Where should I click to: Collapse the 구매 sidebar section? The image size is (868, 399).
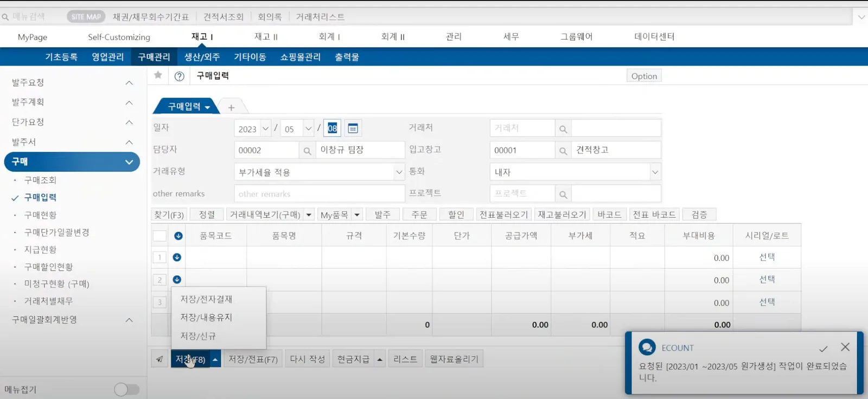pos(129,162)
